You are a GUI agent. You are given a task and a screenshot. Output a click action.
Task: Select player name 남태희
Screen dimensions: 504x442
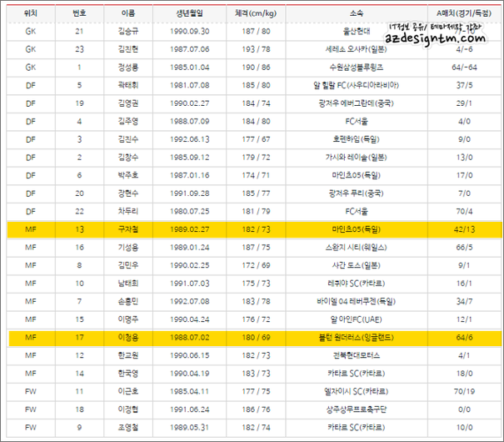pos(128,284)
